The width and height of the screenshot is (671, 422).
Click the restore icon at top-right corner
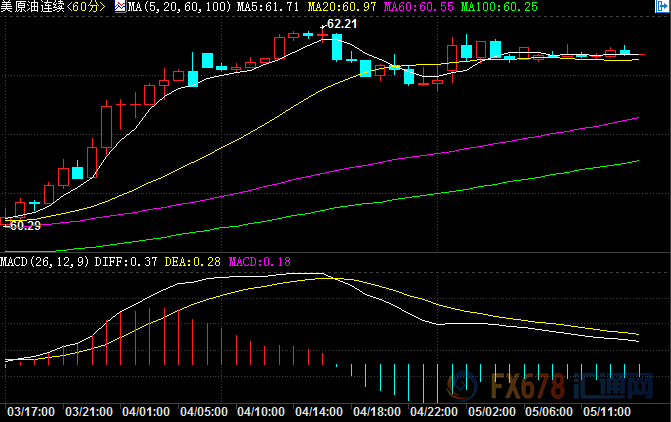(x=663, y=6)
